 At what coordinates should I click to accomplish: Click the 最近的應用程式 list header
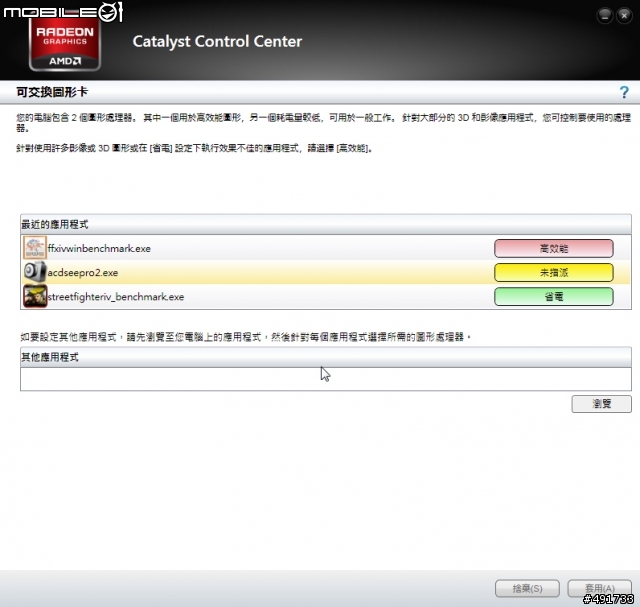tap(326, 224)
